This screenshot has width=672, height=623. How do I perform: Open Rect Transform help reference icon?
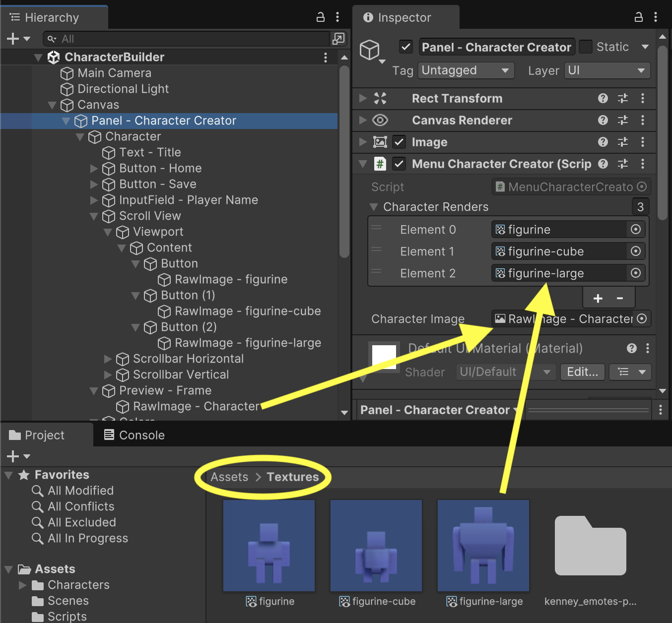point(603,98)
